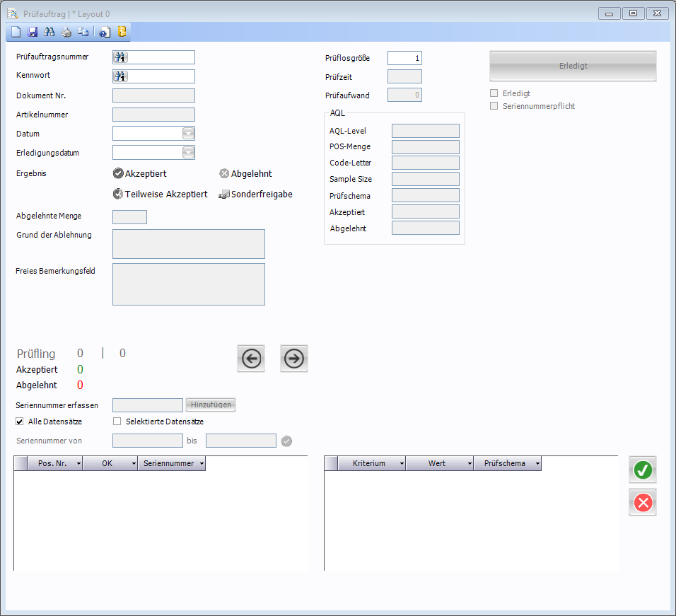676x616 pixels.
Task: Click the large Erledigt button
Action: [573, 66]
